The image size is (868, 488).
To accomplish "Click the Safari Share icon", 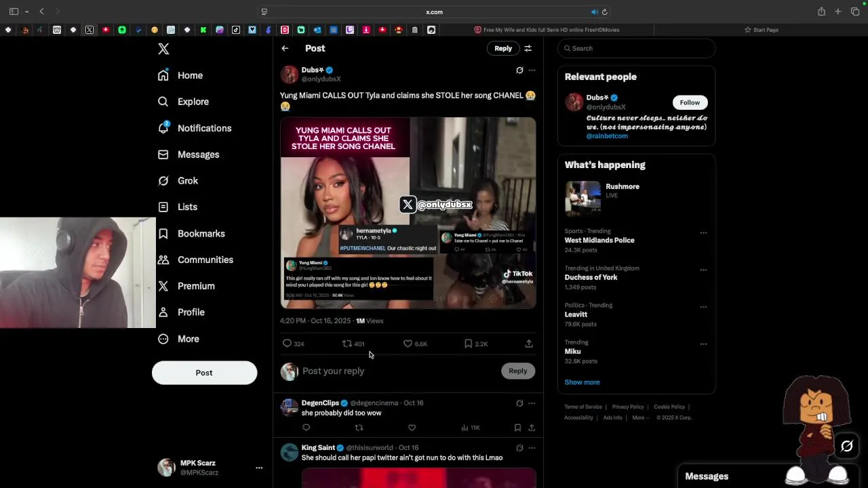I will 821,12.
